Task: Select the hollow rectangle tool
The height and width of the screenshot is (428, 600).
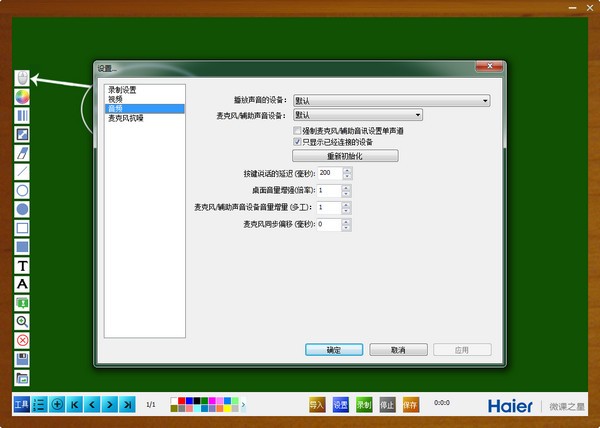Action: coord(22,228)
